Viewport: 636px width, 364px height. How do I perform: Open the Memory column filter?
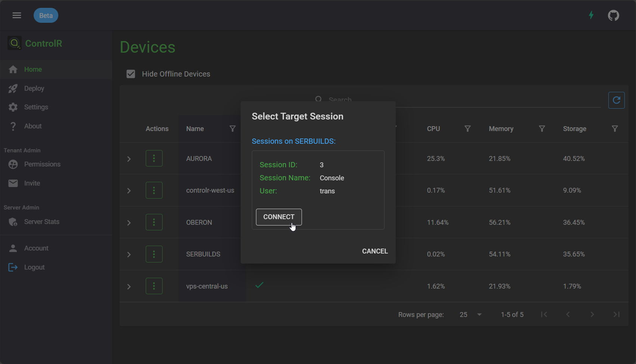pyautogui.click(x=542, y=129)
